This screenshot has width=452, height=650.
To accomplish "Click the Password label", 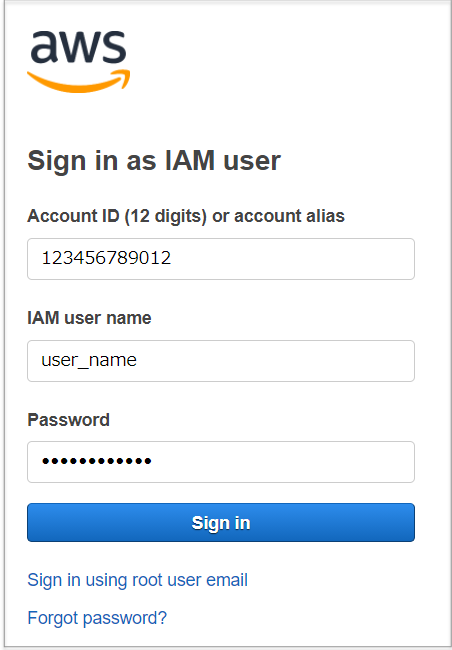I will pyautogui.click(x=68, y=420).
